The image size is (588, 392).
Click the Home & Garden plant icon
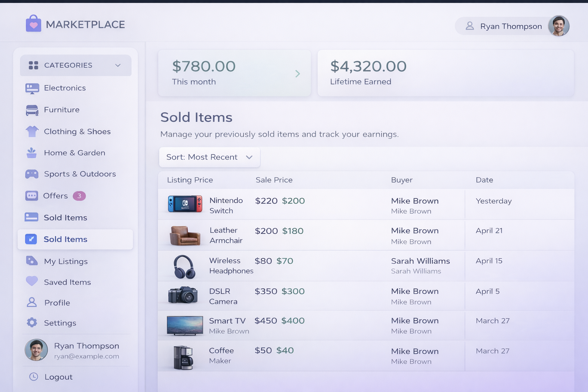[x=32, y=153]
